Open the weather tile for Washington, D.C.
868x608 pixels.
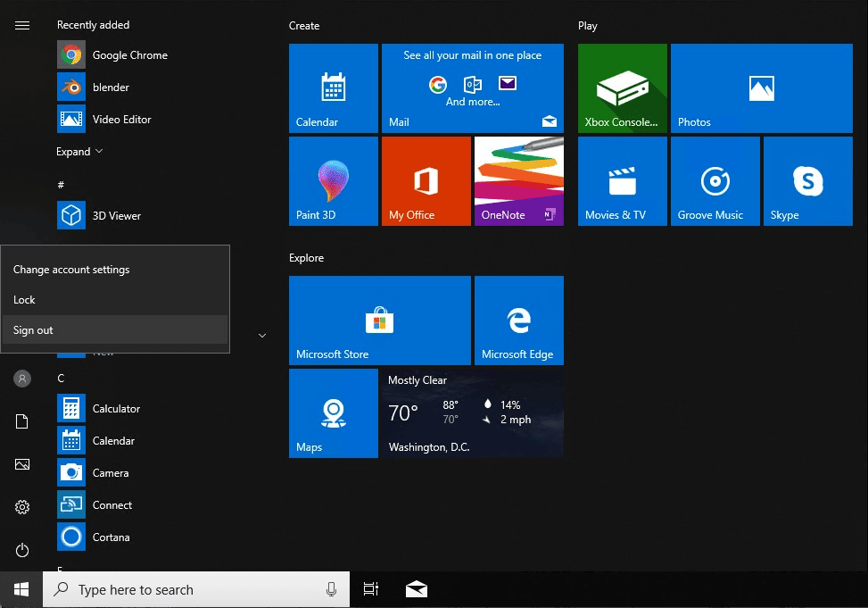[x=472, y=413]
